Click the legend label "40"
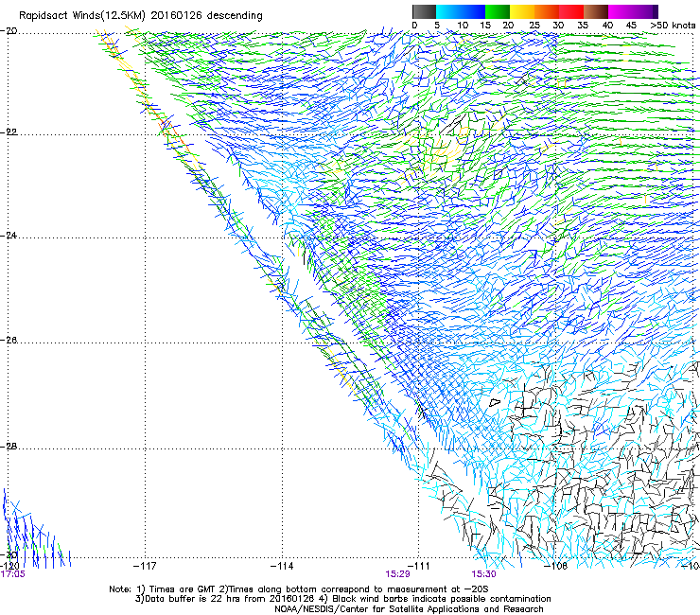The image size is (700, 615). (x=607, y=26)
